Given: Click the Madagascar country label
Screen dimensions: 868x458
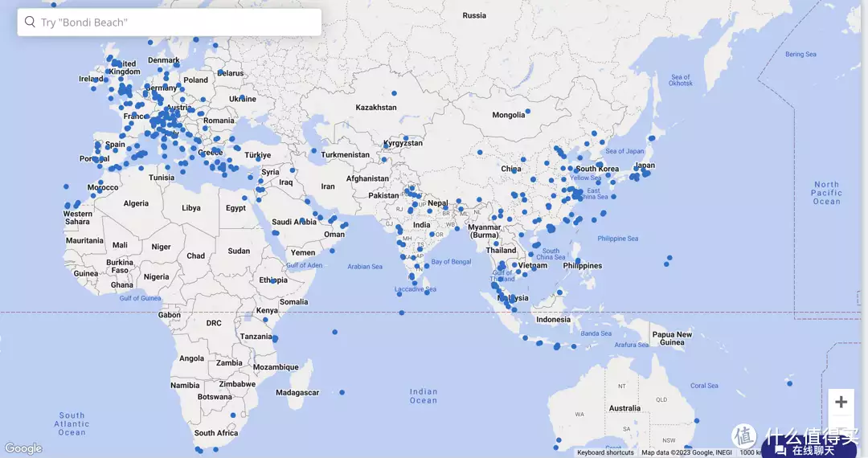Looking at the screenshot, I should (x=297, y=393).
